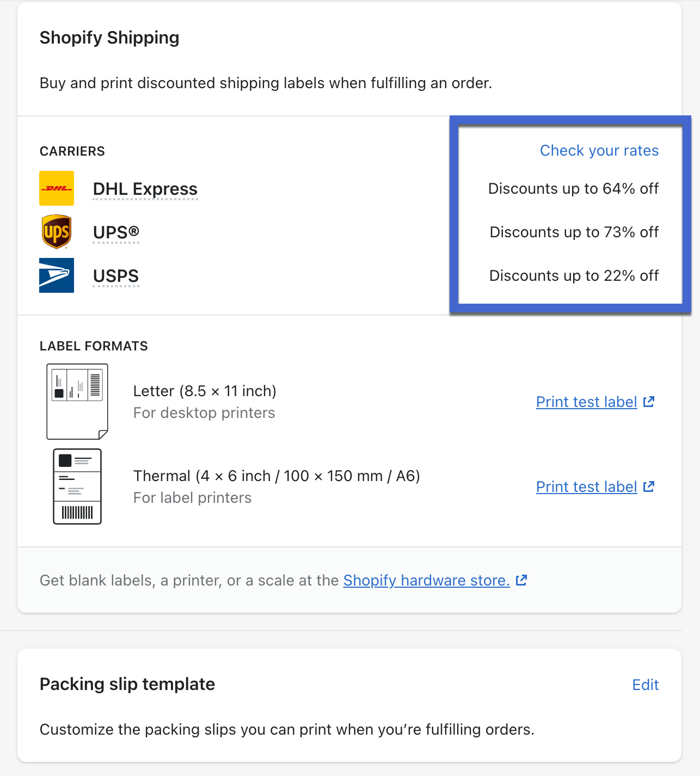Click the Thermal label format thumbnail icon
Image resolution: width=700 pixels, height=776 pixels.
[x=77, y=486]
